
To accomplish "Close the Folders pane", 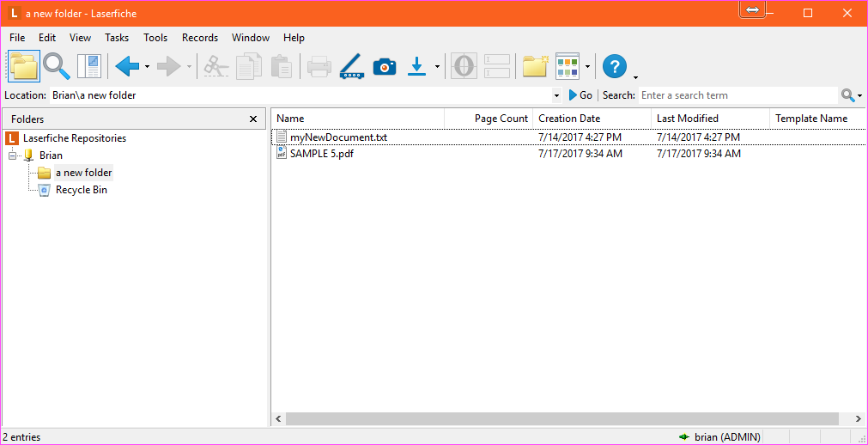I will [x=253, y=119].
